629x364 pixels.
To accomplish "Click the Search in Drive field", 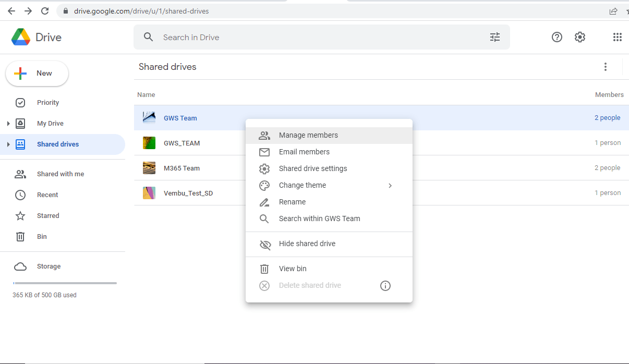I will [322, 37].
